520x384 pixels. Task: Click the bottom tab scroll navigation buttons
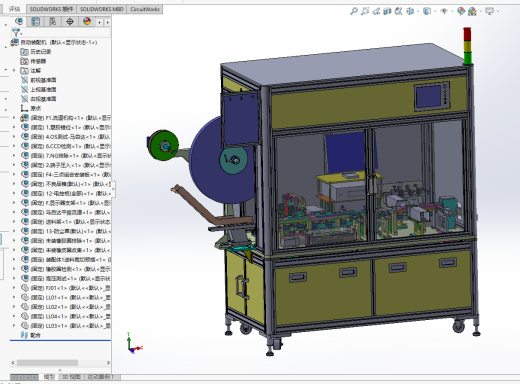click(24, 377)
